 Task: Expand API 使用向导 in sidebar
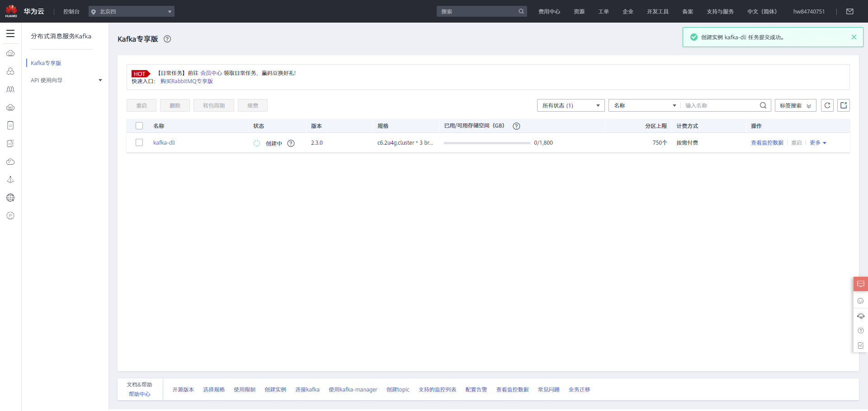[x=66, y=80]
